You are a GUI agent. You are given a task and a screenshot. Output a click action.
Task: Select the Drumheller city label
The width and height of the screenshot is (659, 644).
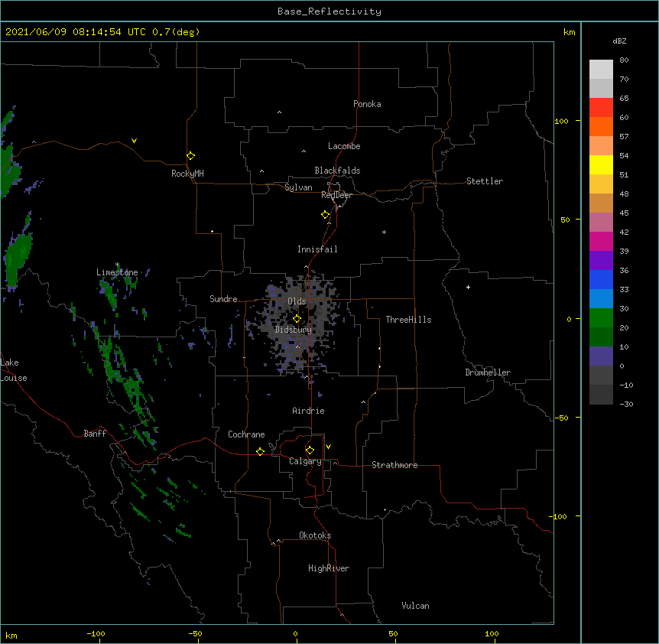(x=488, y=372)
